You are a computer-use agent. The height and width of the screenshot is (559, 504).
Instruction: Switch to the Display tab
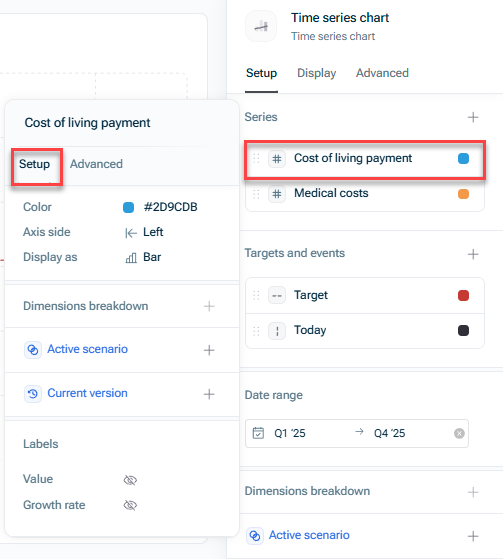coord(317,73)
